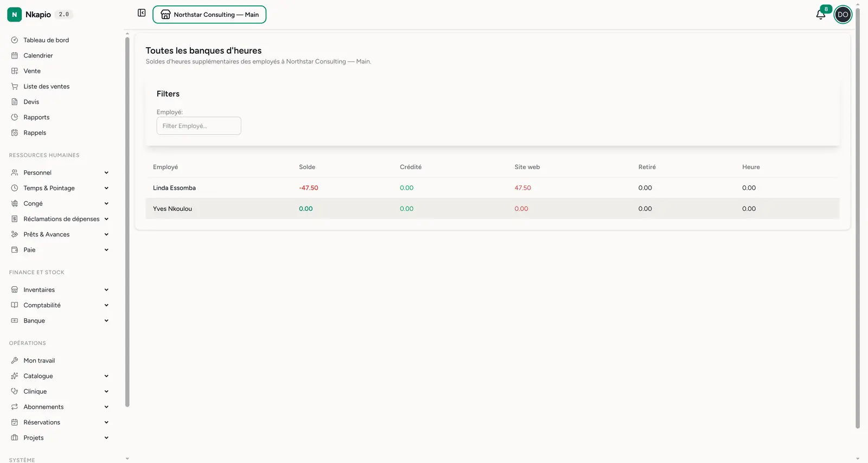
Task: Select the Linda Essomba row
Action: coord(492,188)
